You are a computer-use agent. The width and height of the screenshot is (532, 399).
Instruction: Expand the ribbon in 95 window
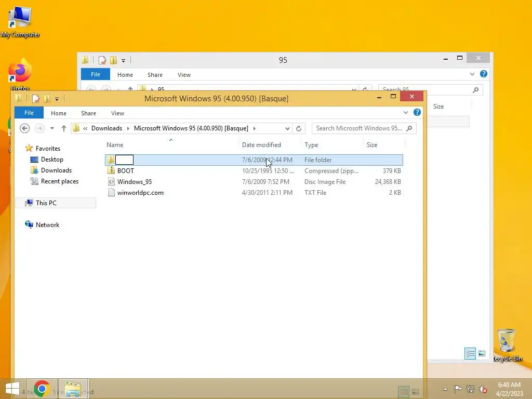(x=472, y=74)
